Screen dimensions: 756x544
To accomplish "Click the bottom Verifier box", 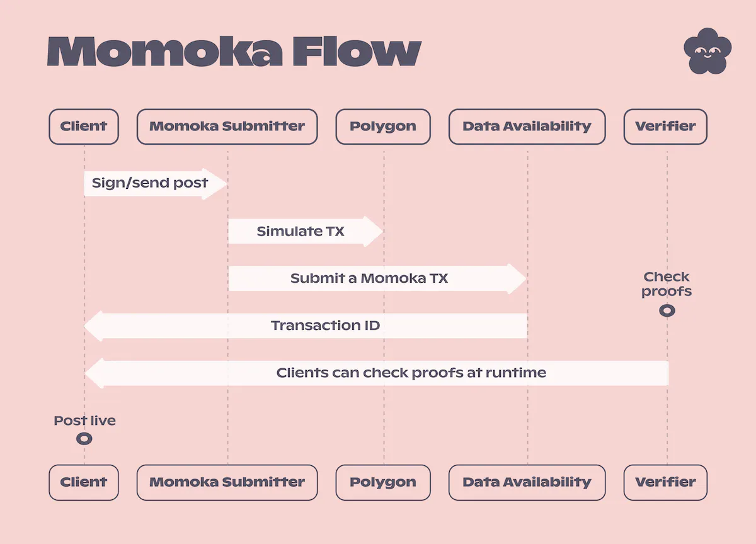I will (665, 482).
